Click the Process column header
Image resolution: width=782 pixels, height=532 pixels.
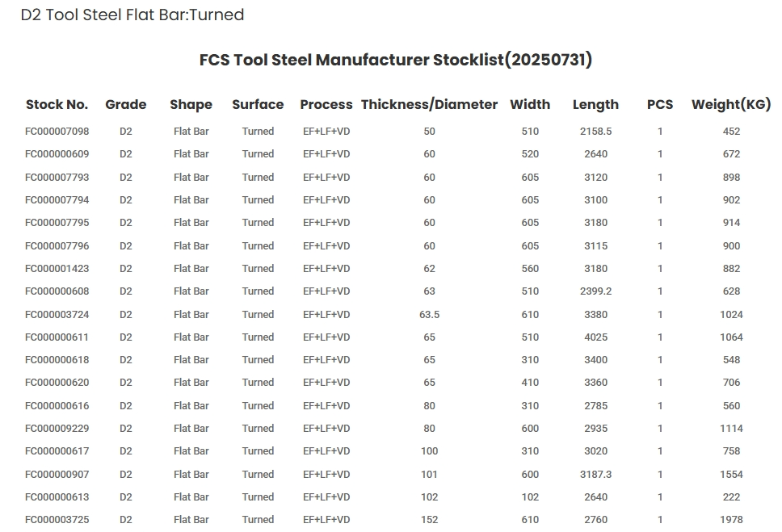(326, 104)
